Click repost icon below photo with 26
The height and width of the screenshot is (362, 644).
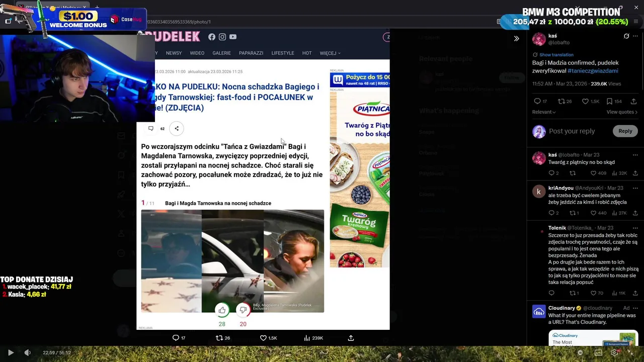(x=223, y=338)
